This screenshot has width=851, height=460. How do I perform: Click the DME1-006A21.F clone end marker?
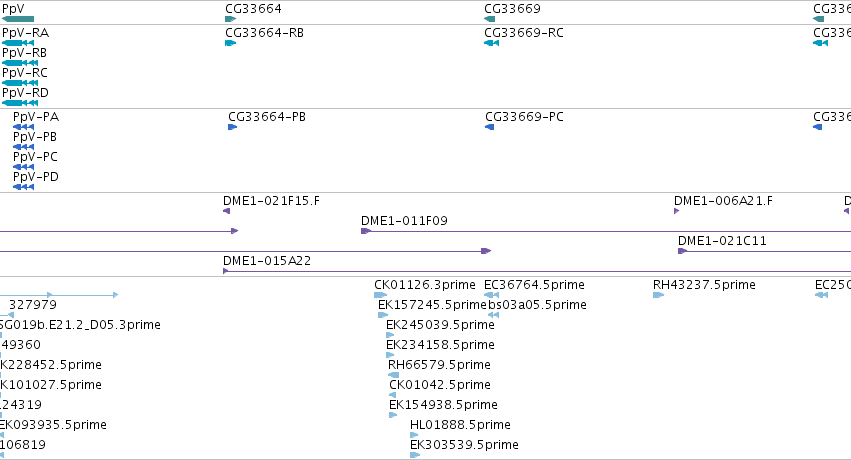676,211
